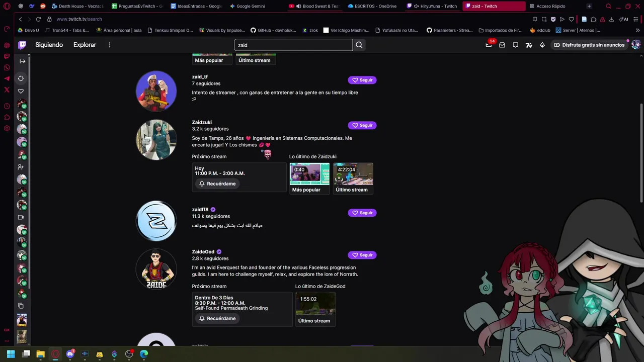Open the Importados de Fir... bookmarks folder
The image size is (644, 362).
[x=500, y=30]
